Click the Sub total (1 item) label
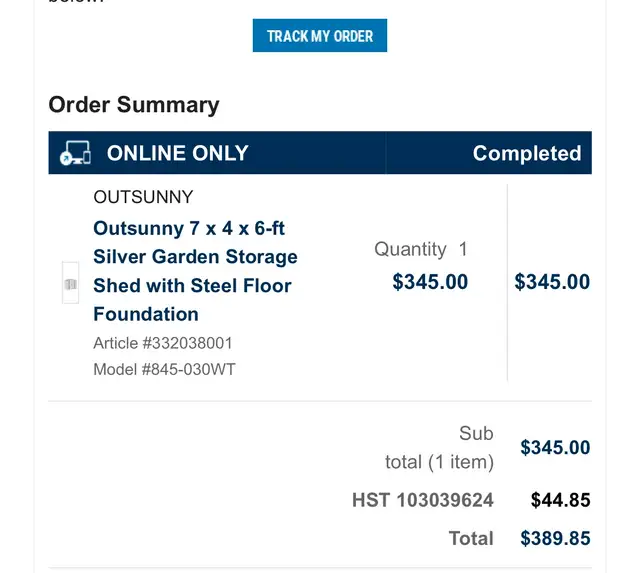 click(x=440, y=448)
